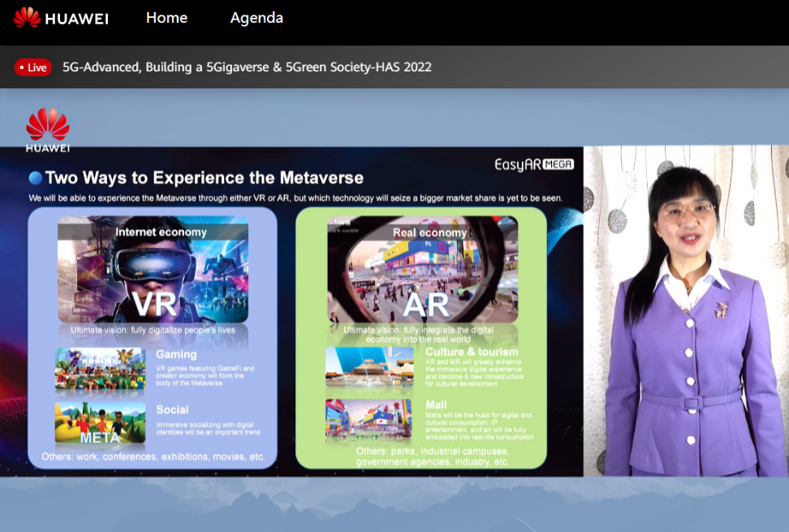Click the heading 'Two Ways to Experience the Metaverse'
This screenshot has height=532, width=789.
click(x=205, y=178)
